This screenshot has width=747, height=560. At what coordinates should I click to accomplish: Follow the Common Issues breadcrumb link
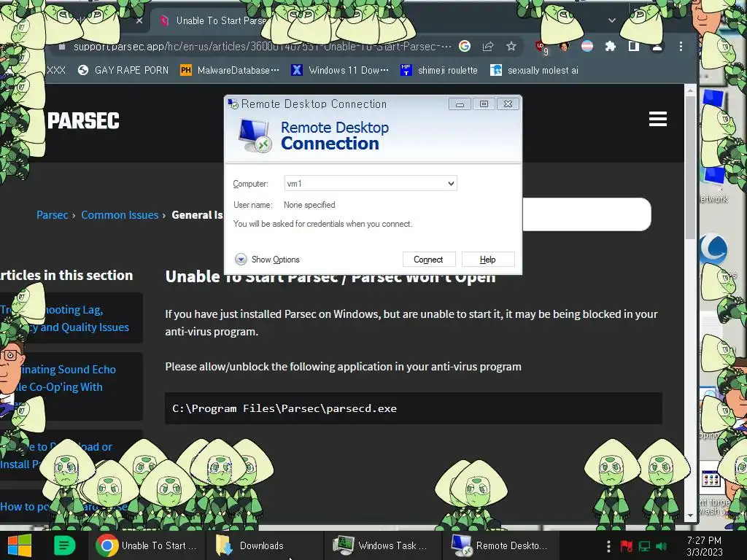(x=120, y=215)
